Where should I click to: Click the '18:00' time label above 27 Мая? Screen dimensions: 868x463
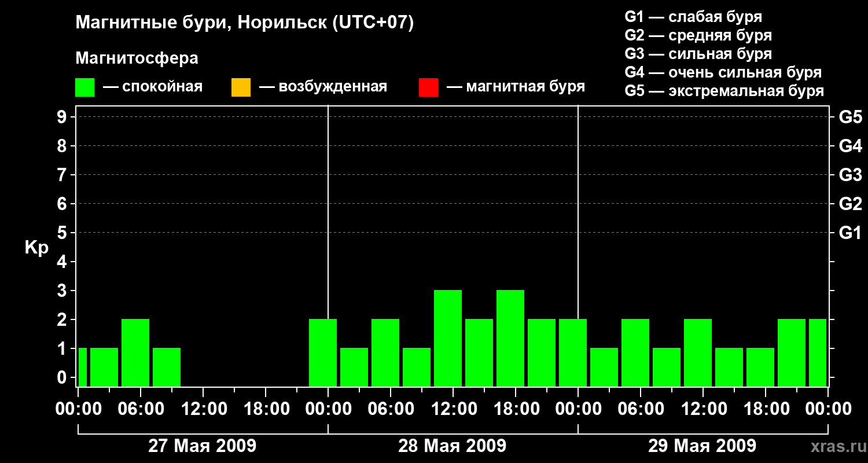(266, 409)
